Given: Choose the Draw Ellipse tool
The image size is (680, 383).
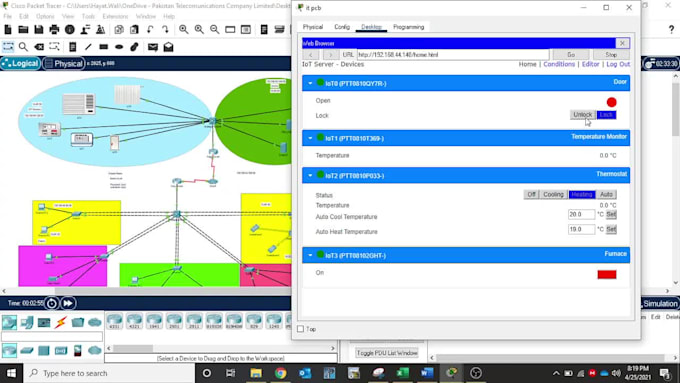Looking at the screenshot, I should click(119, 47).
